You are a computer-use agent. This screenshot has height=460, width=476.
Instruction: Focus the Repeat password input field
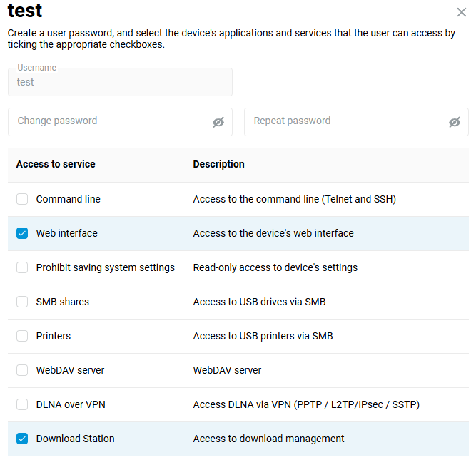346,121
